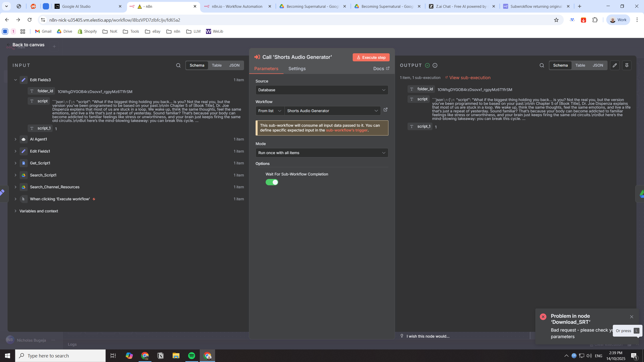
Task: Click the Execute step button
Action: click(371, 57)
